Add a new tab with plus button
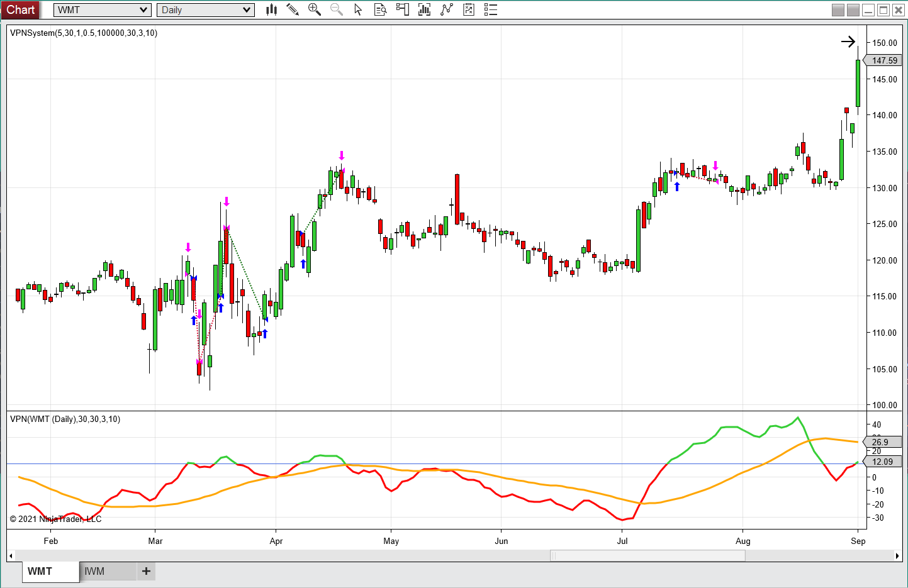Image resolution: width=908 pixels, height=588 pixels. tap(146, 571)
